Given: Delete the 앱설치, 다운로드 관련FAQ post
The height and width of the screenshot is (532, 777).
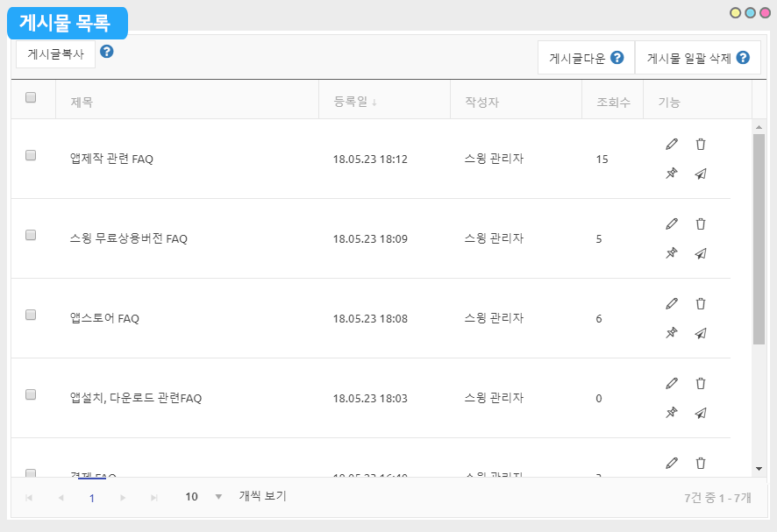Looking at the screenshot, I should [700, 383].
